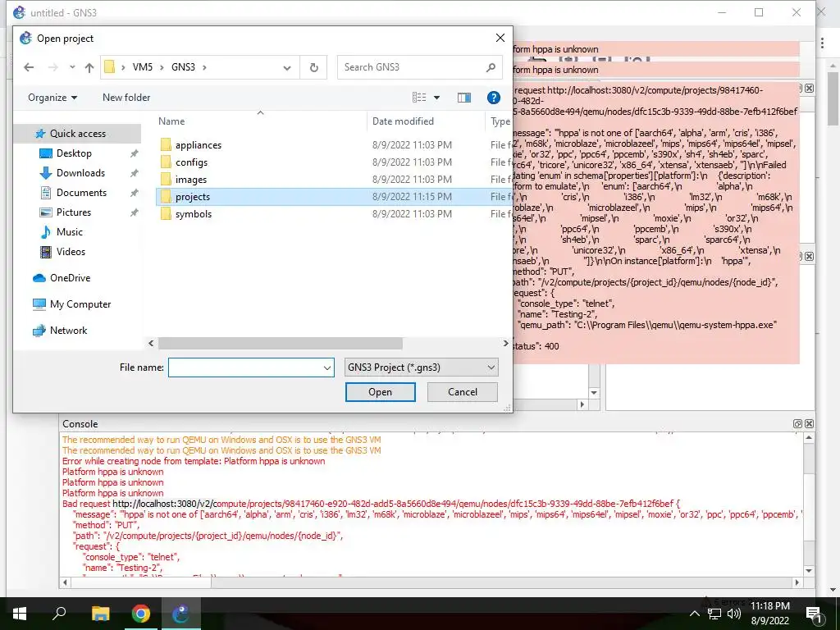840x630 pixels.
Task: Close the GNS3 Console panel
Action: (x=809, y=424)
